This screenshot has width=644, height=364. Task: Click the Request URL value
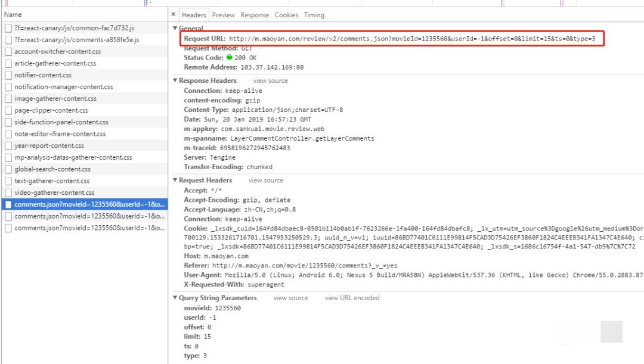[412, 39]
